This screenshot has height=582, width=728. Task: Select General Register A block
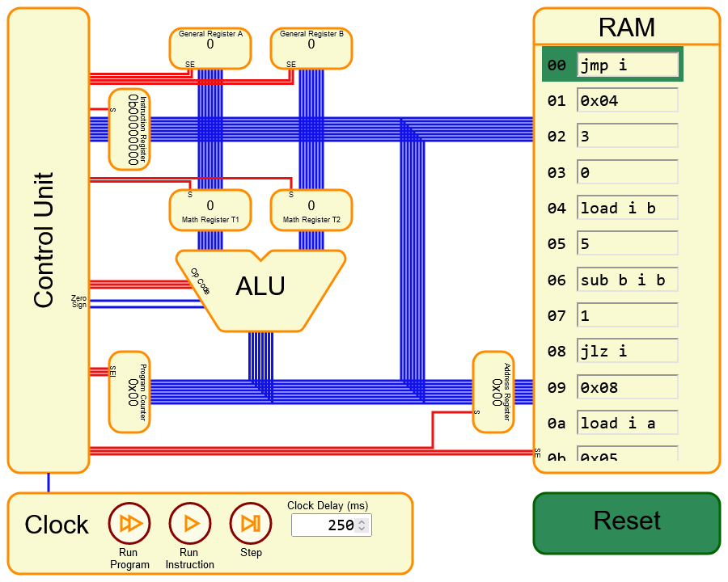210,48
